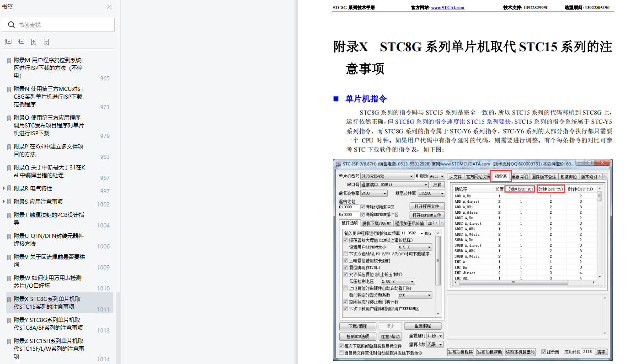Click the collapse all bookmarks icon
The height and width of the screenshot is (364, 631).
click(x=21, y=42)
